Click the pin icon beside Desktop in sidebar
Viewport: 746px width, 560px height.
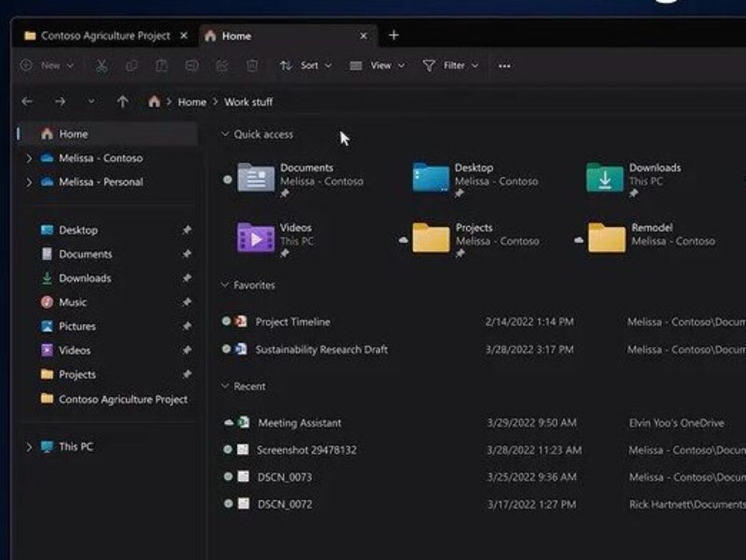[x=186, y=230]
